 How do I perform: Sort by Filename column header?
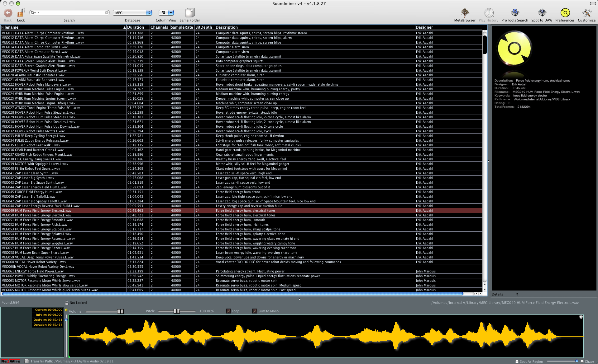click(64, 27)
